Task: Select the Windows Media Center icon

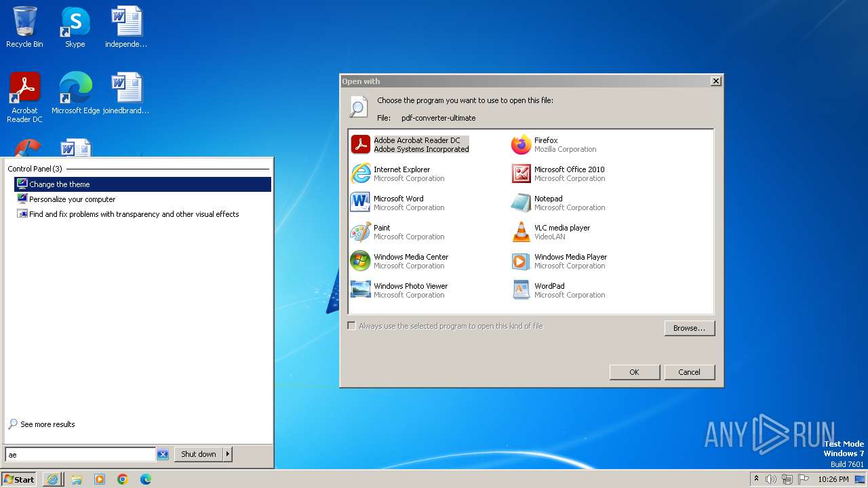Action: [x=361, y=261]
